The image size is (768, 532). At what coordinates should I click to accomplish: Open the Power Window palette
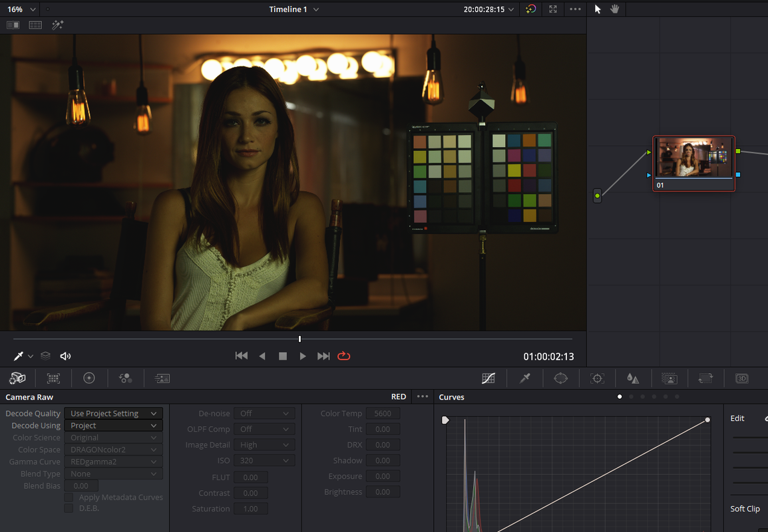(x=561, y=378)
